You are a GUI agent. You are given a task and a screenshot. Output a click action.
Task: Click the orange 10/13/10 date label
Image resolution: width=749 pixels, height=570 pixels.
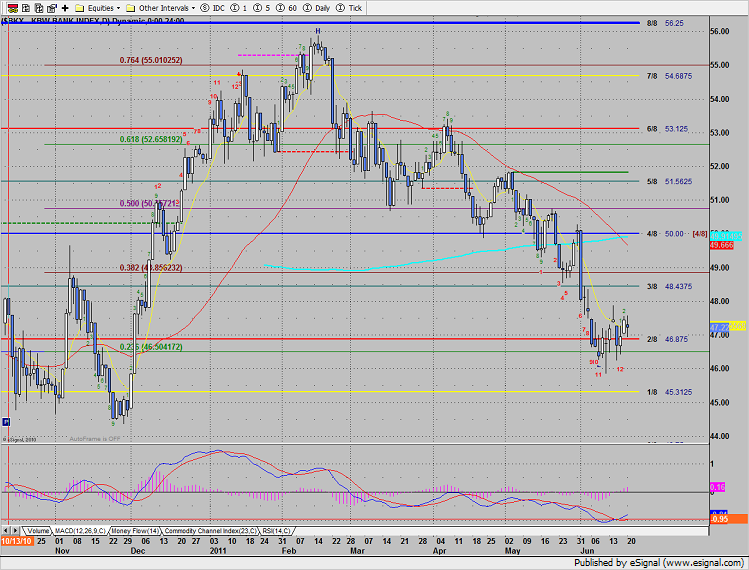pyautogui.click(x=17, y=541)
